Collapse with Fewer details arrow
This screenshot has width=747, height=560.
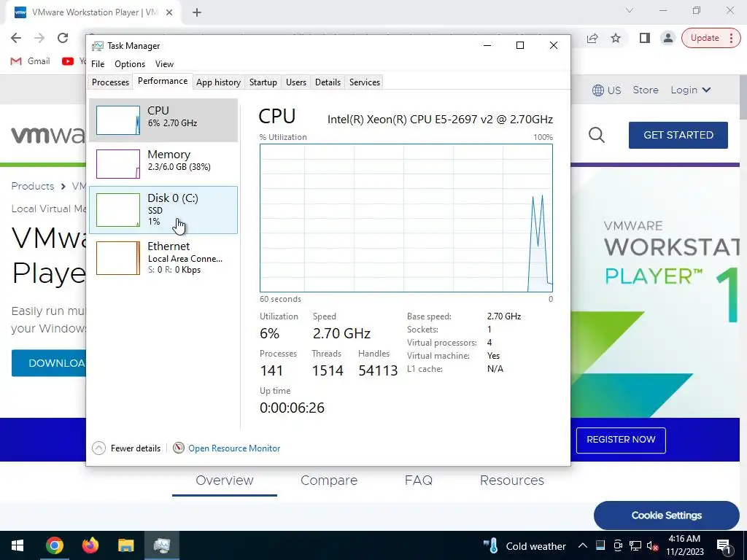tap(98, 448)
